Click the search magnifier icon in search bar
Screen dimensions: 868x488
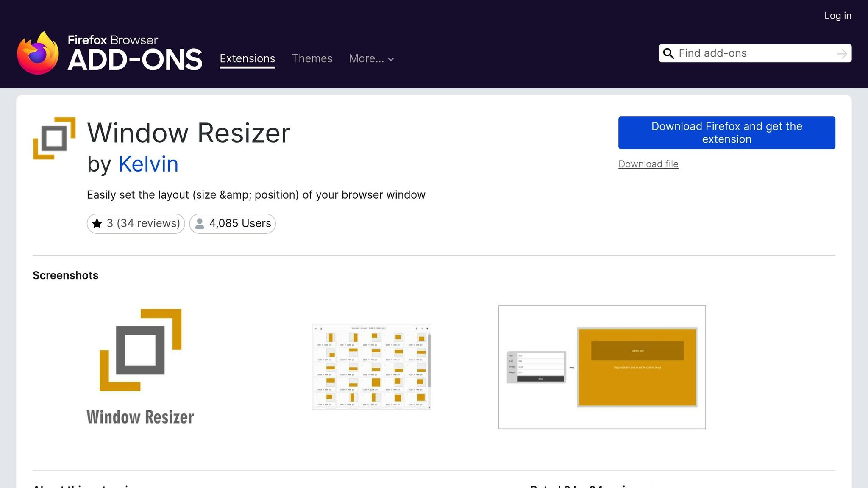669,53
